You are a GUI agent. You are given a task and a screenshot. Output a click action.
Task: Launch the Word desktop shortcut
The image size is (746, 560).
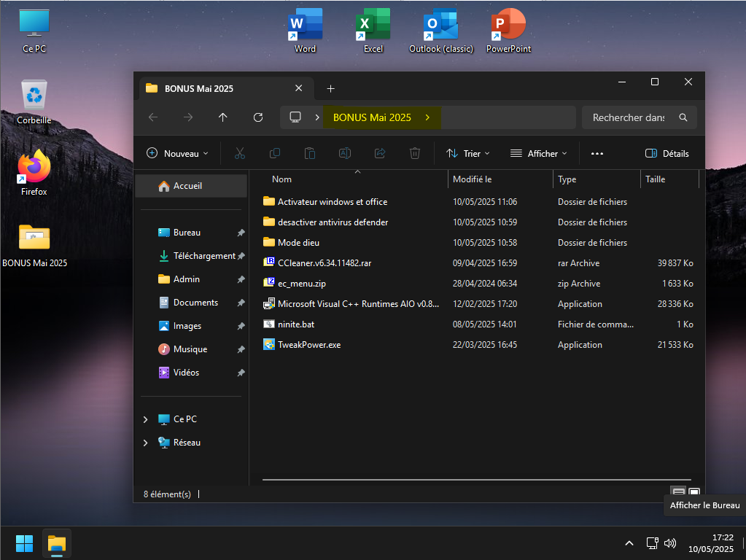305,31
